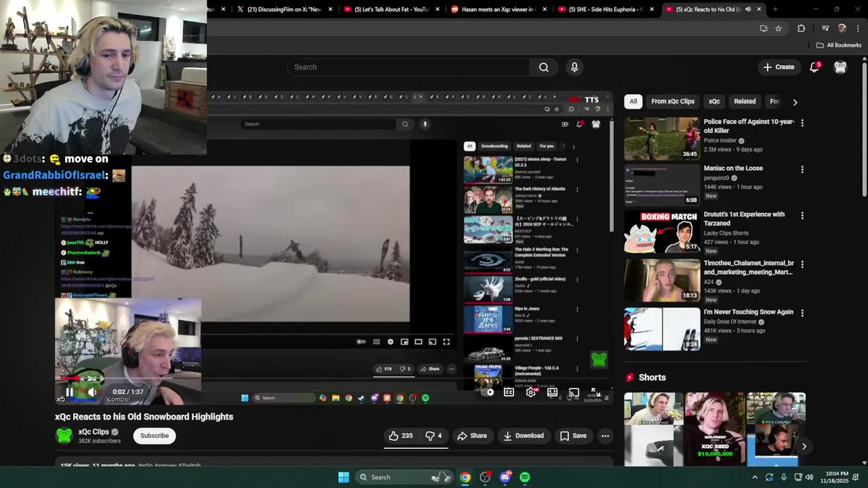Open the All Bookmarks folder
Viewport: 868px width, 488px height.
[x=839, y=45]
